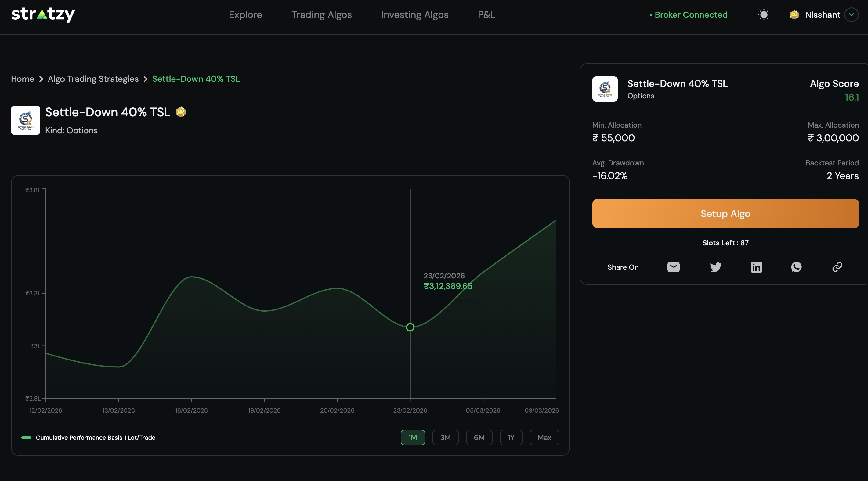Switch chart to Max timeframe

point(544,437)
